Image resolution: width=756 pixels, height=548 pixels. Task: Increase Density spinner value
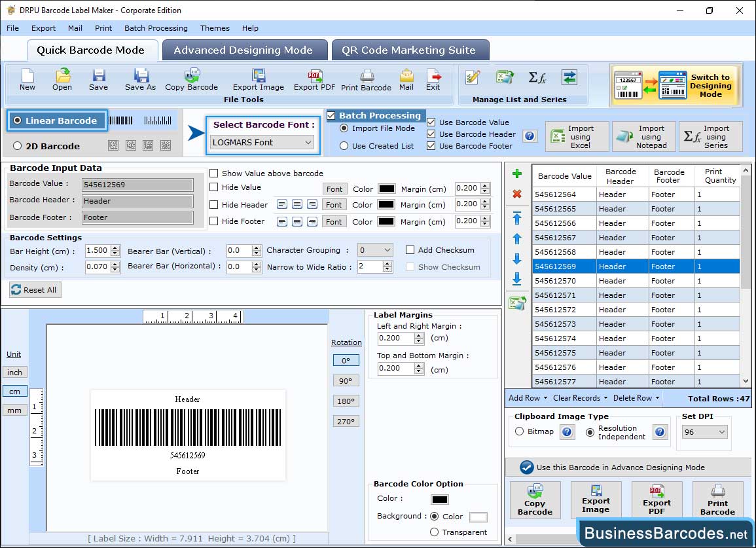[x=115, y=265]
